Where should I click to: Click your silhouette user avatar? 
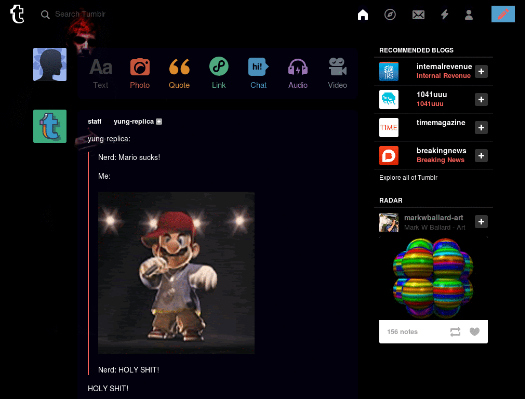coord(50,64)
